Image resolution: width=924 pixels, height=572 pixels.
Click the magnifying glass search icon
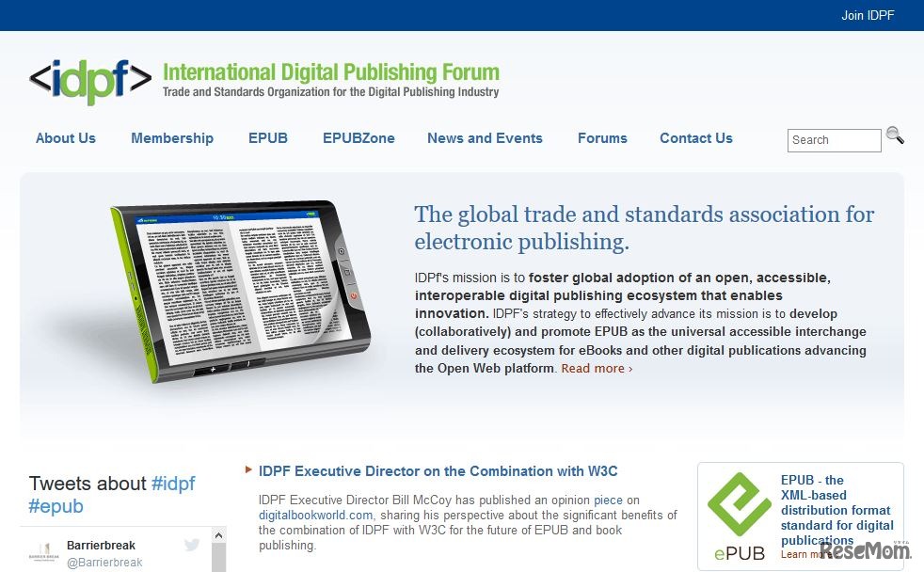(895, 135)
